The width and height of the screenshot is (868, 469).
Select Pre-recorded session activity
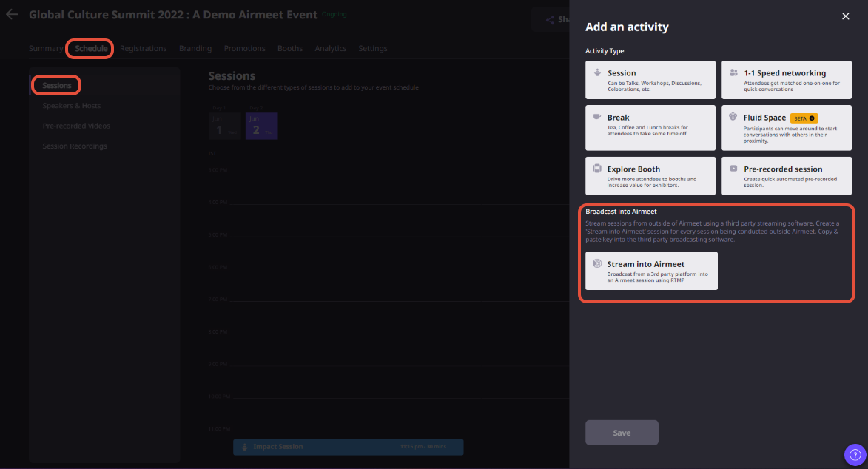coord(787,176)
